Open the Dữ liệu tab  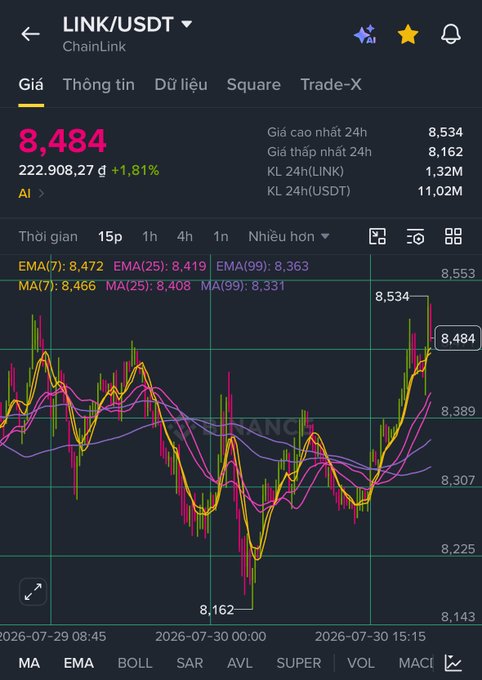tap(181, 85)
